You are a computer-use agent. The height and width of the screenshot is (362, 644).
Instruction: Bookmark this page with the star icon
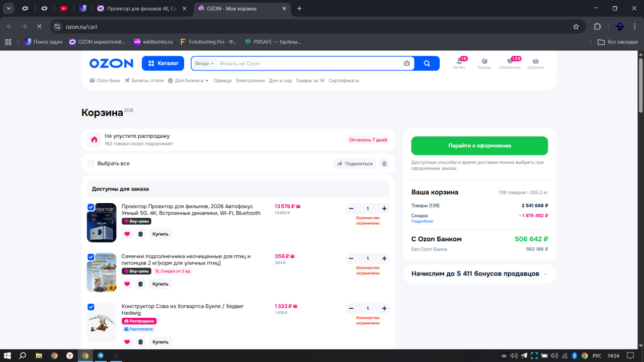(x=576, y=26)
